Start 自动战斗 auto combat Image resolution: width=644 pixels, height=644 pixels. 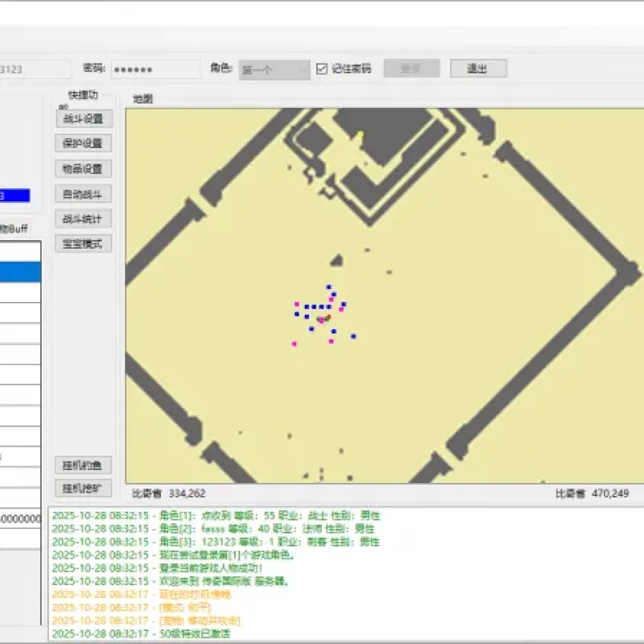(x=84, y=194)
